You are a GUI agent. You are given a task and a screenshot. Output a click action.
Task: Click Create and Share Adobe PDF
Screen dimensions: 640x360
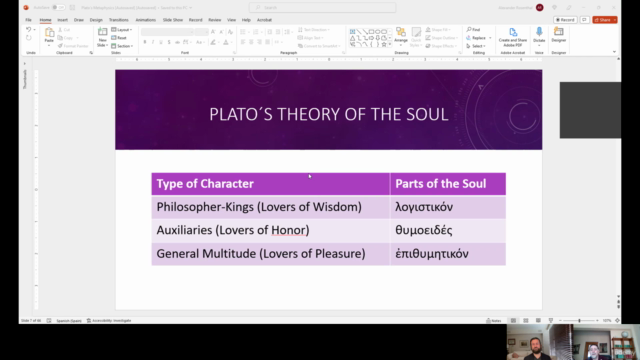pyautogui.click(x=513, y=37)
